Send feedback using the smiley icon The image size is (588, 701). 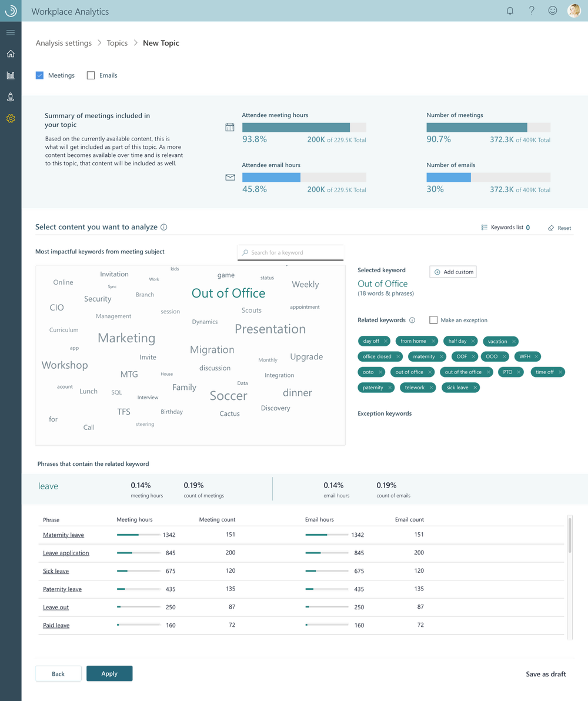tap(552, 10)
